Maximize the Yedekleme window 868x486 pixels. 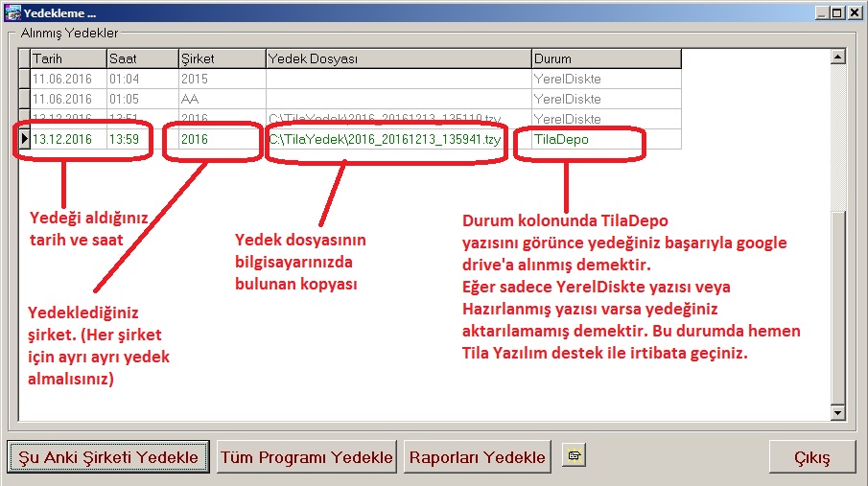click(x=837, y=12)
